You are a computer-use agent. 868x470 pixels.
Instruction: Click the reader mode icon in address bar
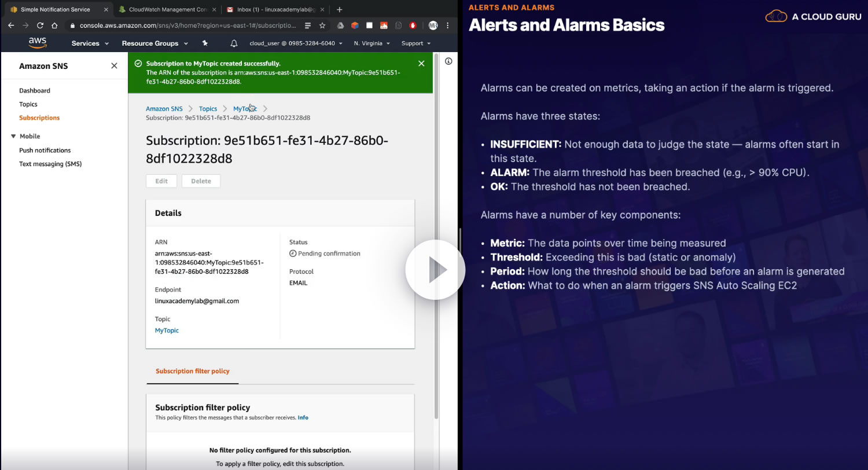[308, 25]
